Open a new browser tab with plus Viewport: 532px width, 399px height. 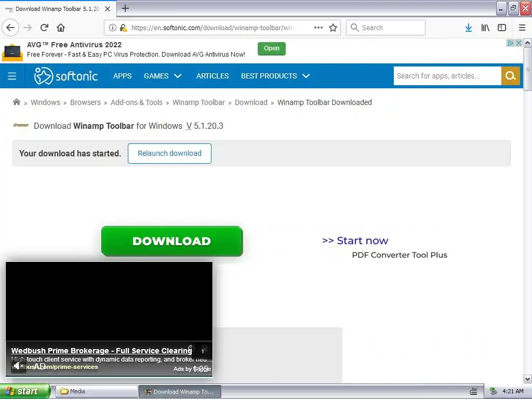[x=125, y=8]
